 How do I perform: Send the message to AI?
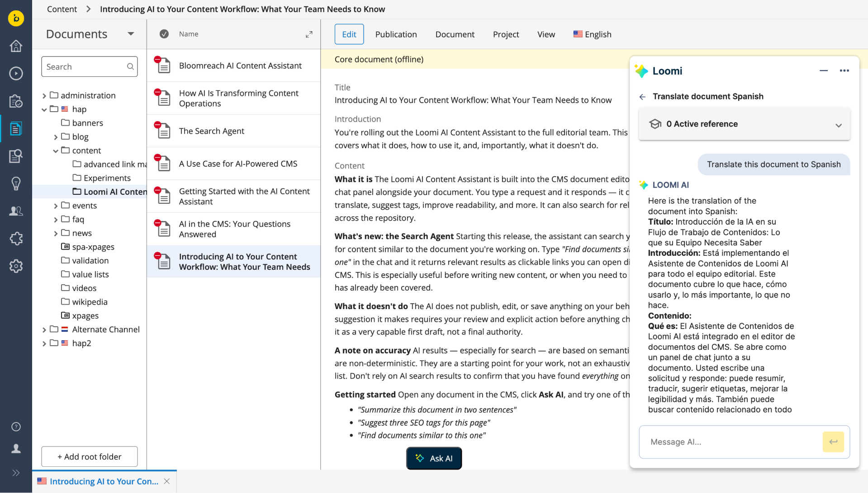pyautogui.click(x=833, y=442)
